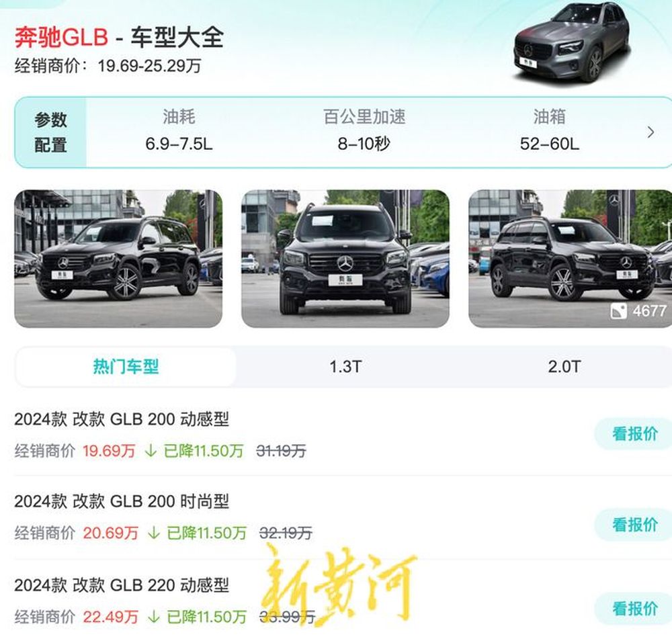
Task: Open 2024款 改款 GLB 200 时尚型 listing
Action: [121, 501]
